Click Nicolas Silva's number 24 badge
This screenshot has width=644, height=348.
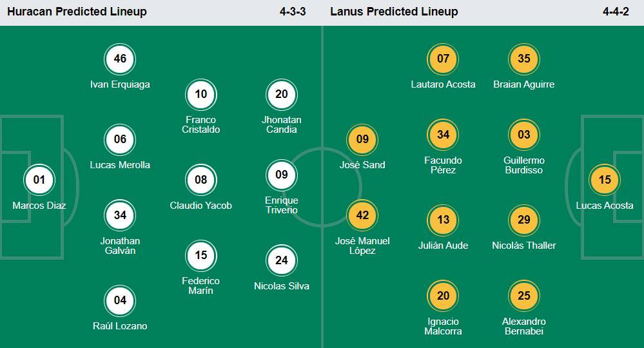[282, 260]
